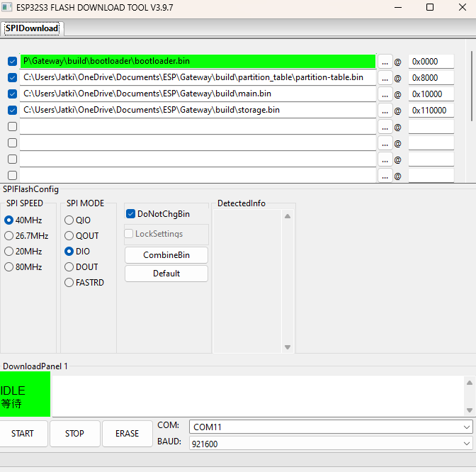Open browse button on eighth empty row

pyautogui.click(x=385, y=176)
